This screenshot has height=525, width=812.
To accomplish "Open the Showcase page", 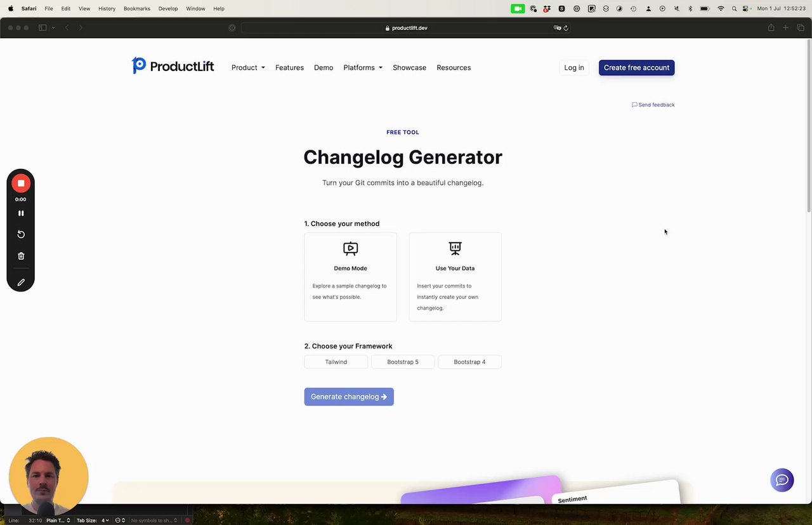I will (409, 67).
